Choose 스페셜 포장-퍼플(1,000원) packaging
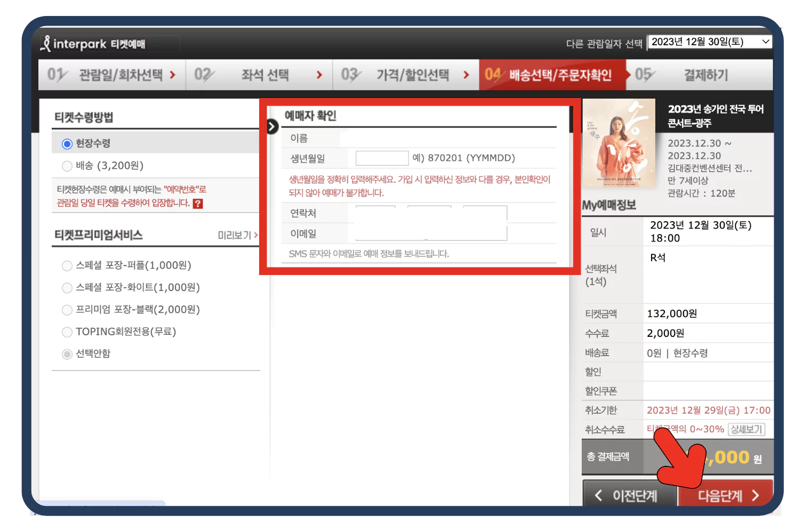The image size is (803, 532). click(67, 265)
